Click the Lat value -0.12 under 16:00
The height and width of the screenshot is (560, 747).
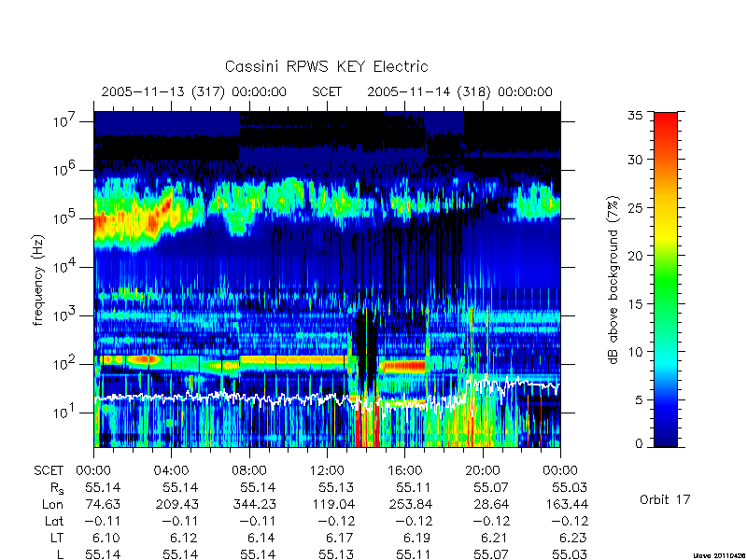[x=414, y=521]
